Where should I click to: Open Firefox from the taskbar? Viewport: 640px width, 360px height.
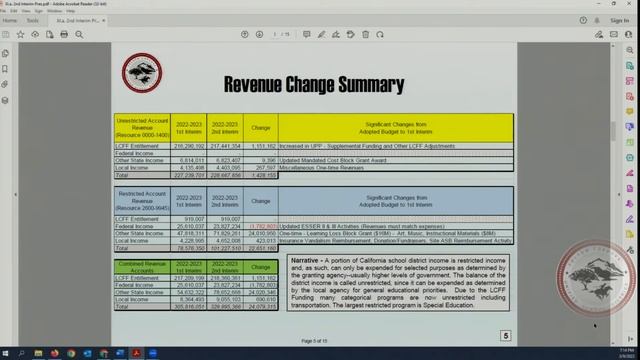click(55, 353)
